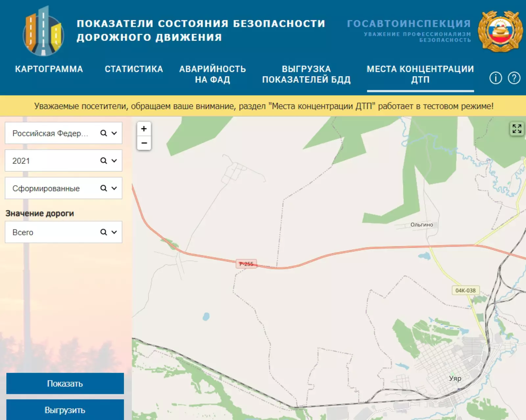This screenshot has height=420, width=526.
Task: Click the Р-255 road label on map
Action: point(246,264)
